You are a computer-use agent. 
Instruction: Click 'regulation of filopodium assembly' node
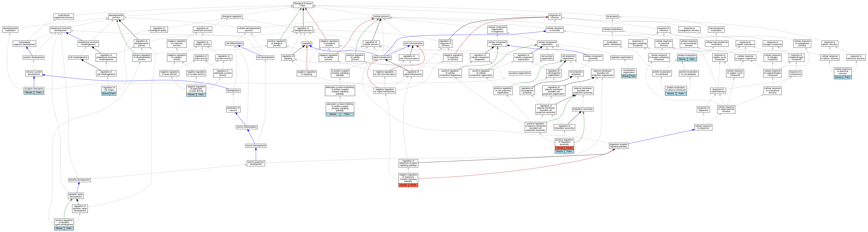click(564, 127)
